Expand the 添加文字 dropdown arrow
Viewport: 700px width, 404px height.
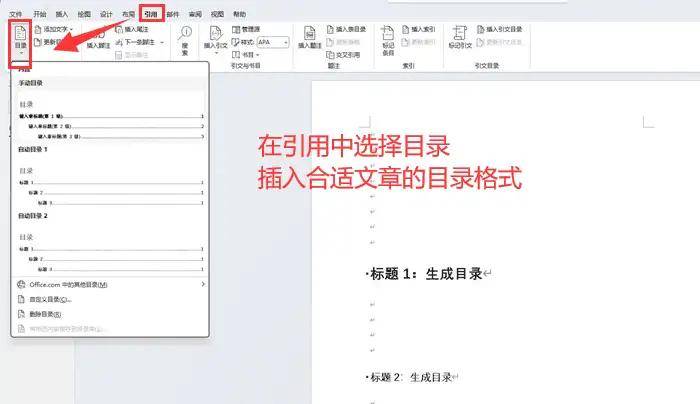[x=71, y=29]
